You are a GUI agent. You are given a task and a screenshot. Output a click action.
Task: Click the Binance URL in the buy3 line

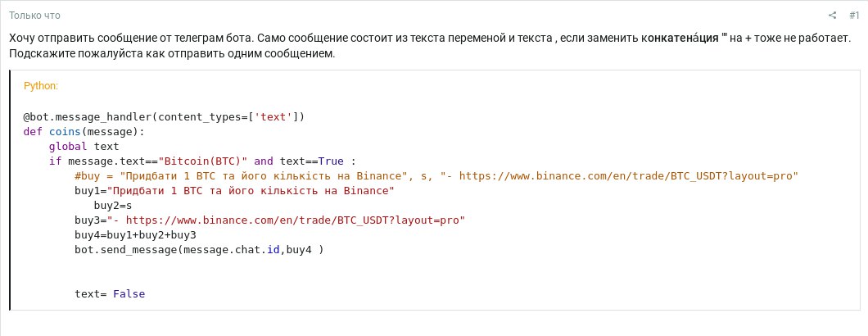[296, 220]
